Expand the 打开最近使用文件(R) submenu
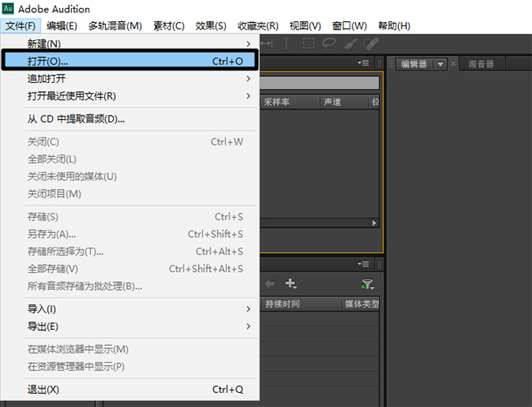Viewport: 532px width, 407px height. pos(248,96)
